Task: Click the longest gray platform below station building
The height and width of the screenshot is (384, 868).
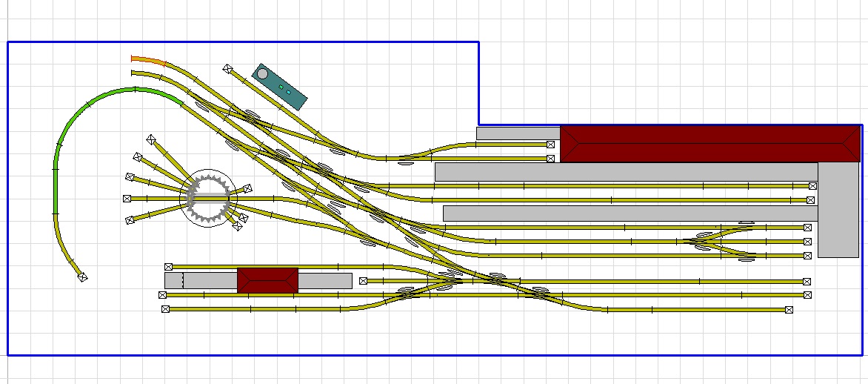Action: tap(626, 172)
